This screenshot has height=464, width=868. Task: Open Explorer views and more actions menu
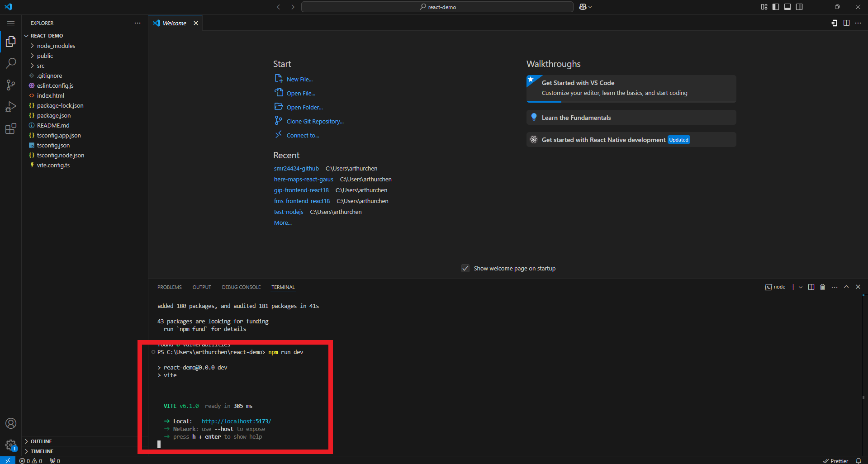tap(138, 23)
